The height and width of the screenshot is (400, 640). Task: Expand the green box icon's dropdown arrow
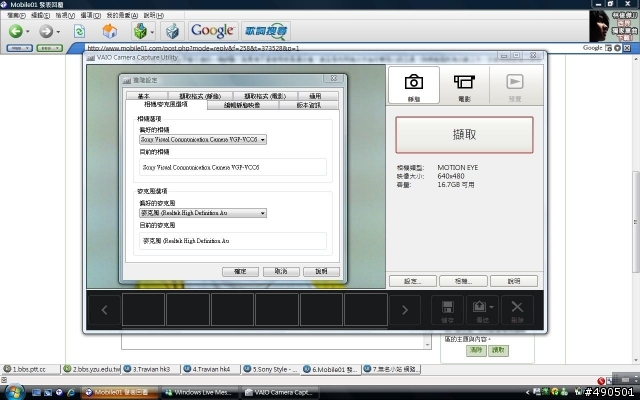[152, 31]
